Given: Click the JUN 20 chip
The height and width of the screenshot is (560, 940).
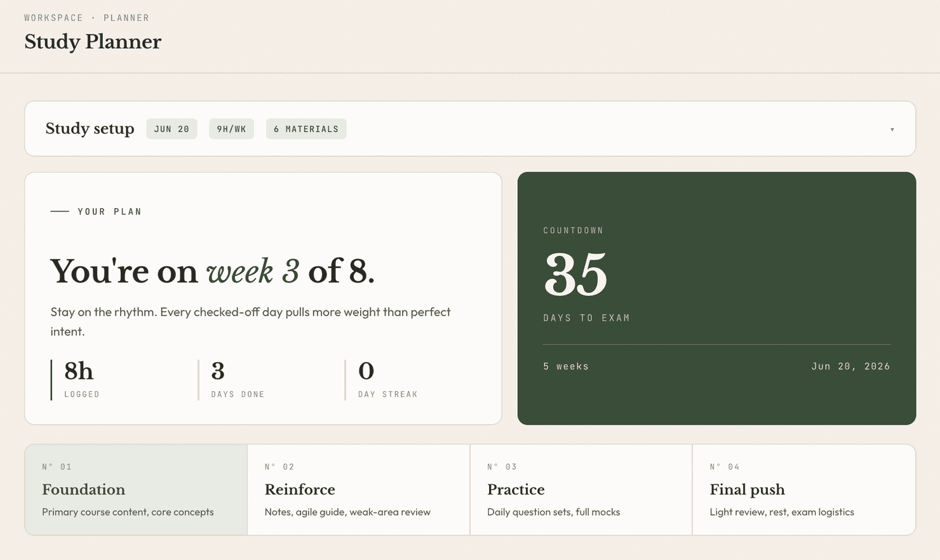Looking at the screenshot, I should click(171, 129).
